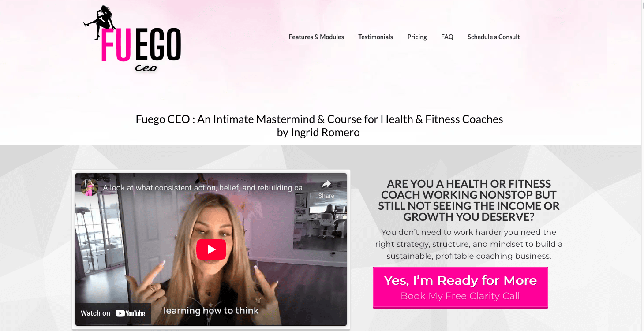
Task: Click the seated woman silhouette in the logo
Action: 100,22
